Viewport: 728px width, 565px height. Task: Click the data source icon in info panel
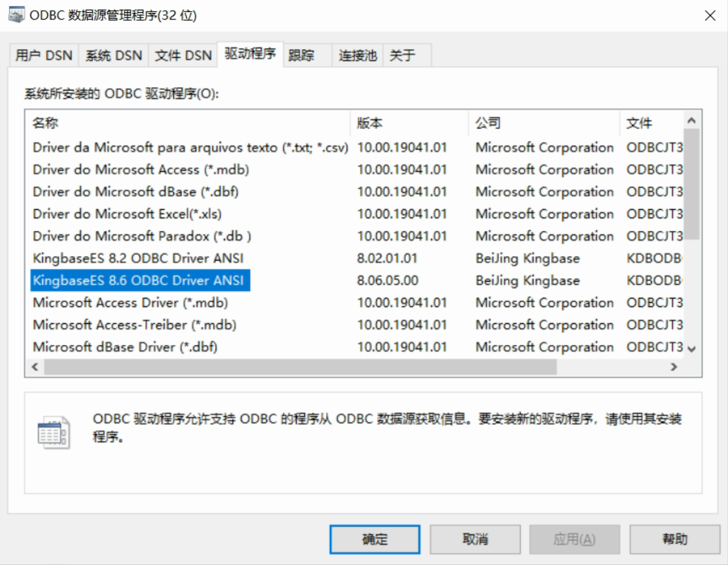[x=53, y=433]
